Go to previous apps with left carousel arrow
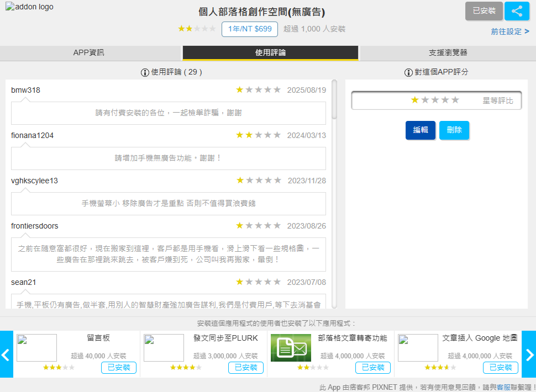The width and height of the screenshot is (536, 392). [x=7, y=354]
